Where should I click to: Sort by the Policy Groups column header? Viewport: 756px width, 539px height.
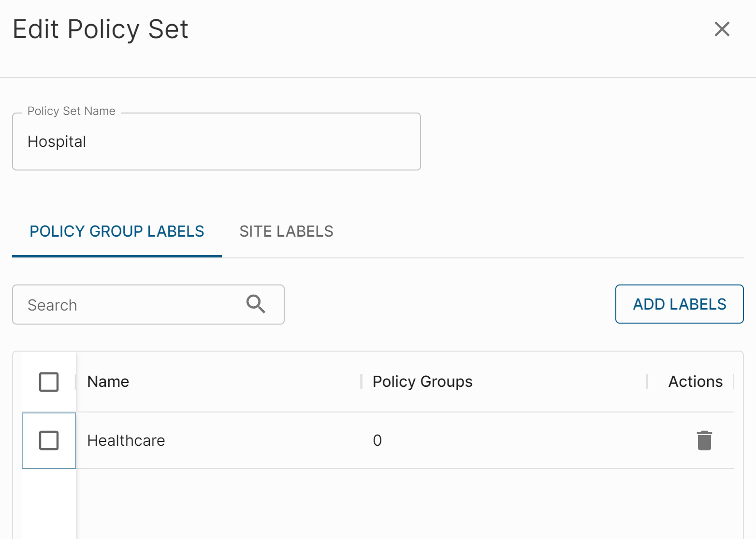[x=422, y=382]
